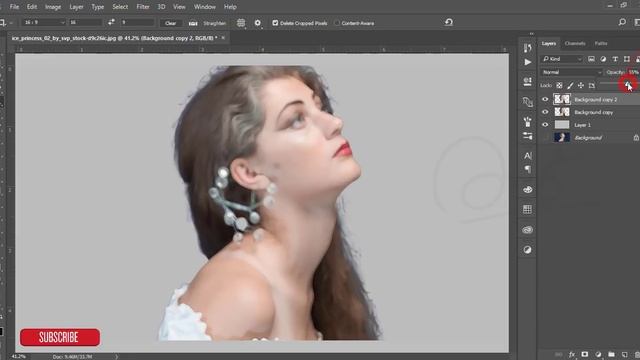Hide the Layer 1 layer
640x360 pixels.
[545, 124]
